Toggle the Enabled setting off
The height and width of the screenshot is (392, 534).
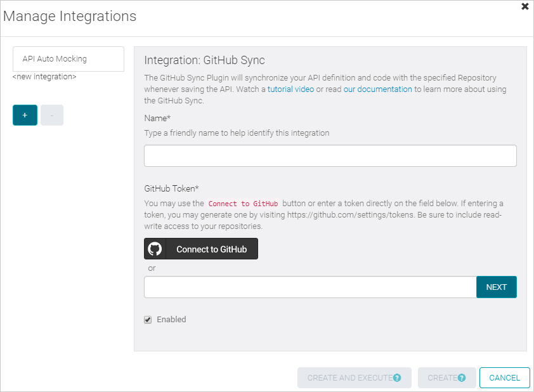148,320
